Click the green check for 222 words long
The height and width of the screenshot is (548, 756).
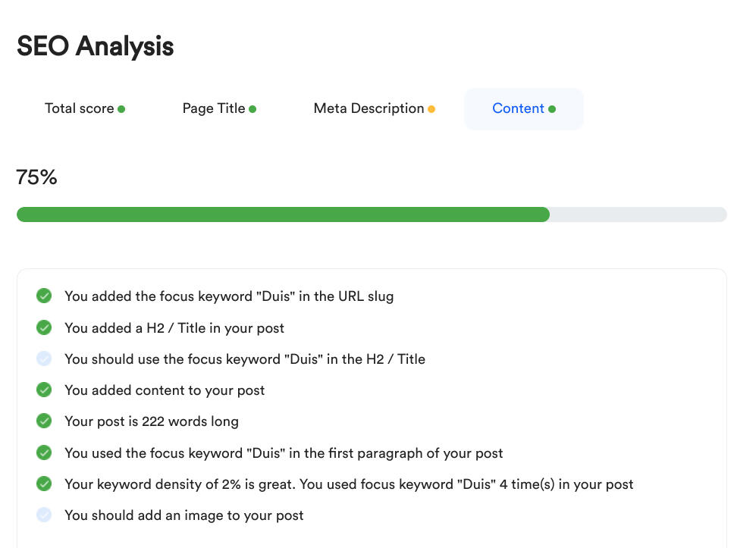click(44, 421)
